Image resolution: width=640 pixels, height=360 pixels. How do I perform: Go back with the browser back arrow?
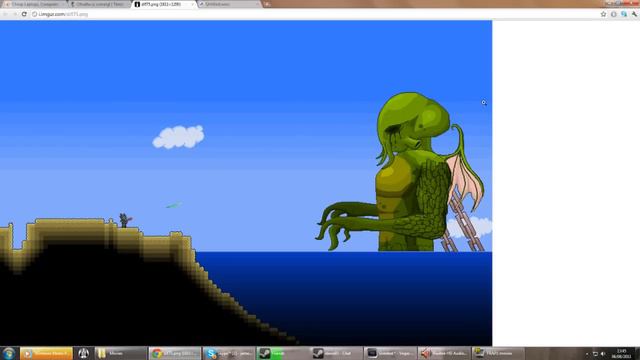5,14
